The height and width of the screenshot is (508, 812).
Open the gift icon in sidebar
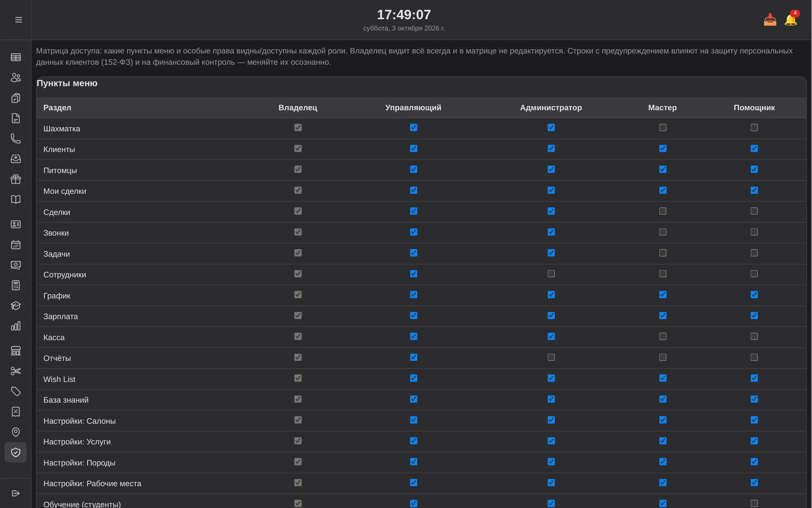click(x=15, y=179)
